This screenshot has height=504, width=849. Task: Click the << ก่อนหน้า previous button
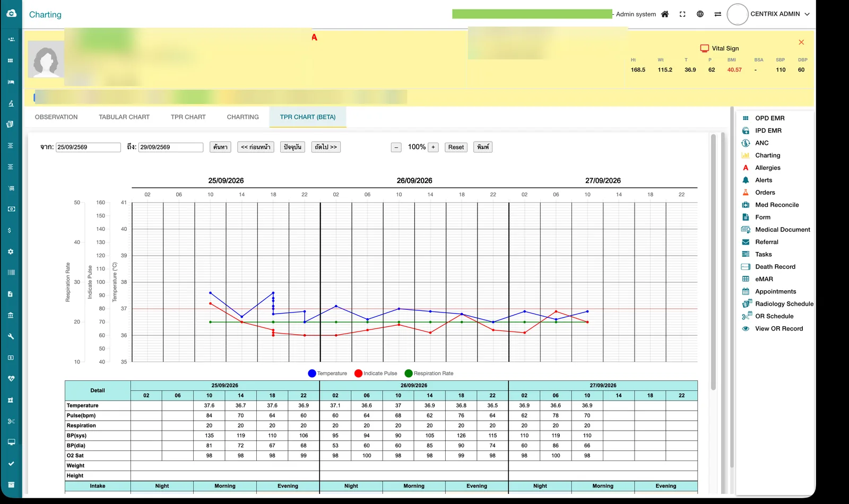[255, 147]
